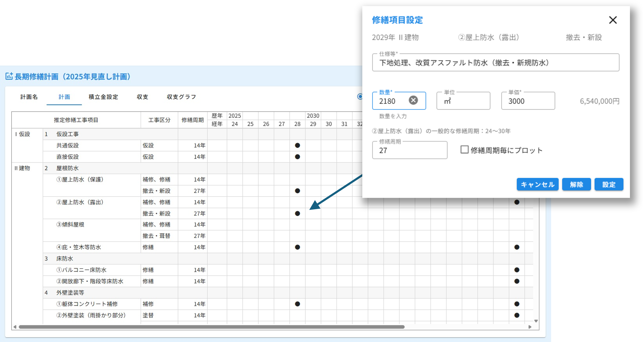644x342 pixels.
Task: Click the right-side dot in ①躯体コンクリート補修 row
Action: click(517, 304)
